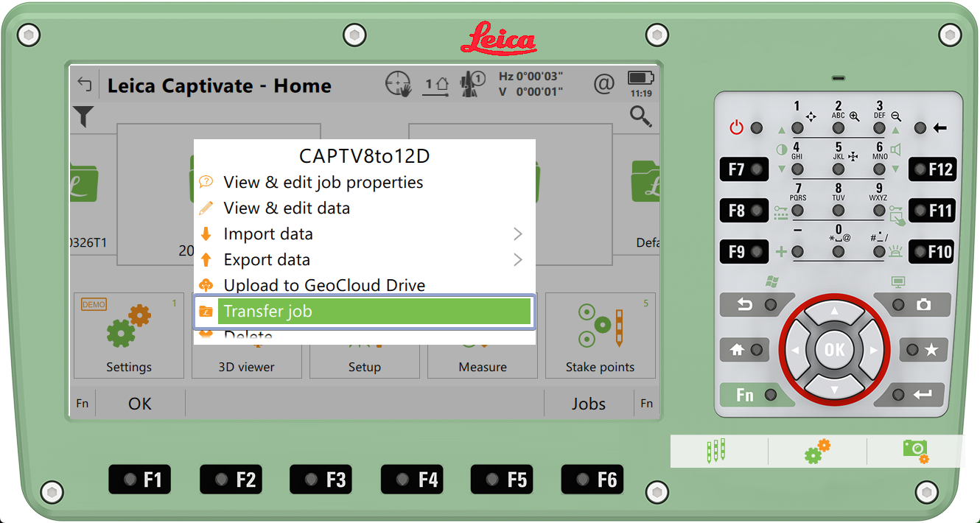Click the red power key
Screen dimensions: 980x523
(746, 128)
